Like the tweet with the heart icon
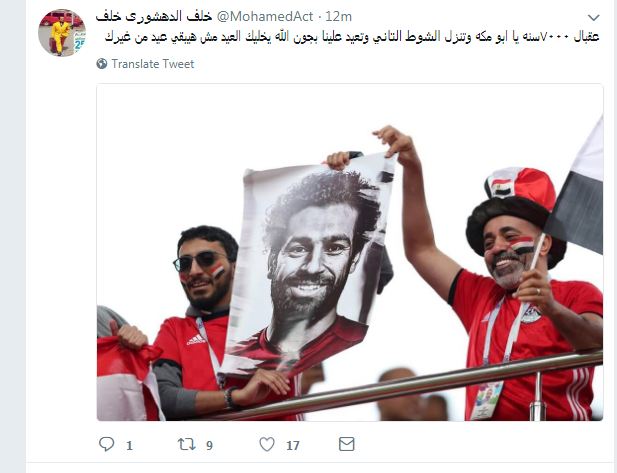This screenshot has width=617, height=473. click(267, 444)
